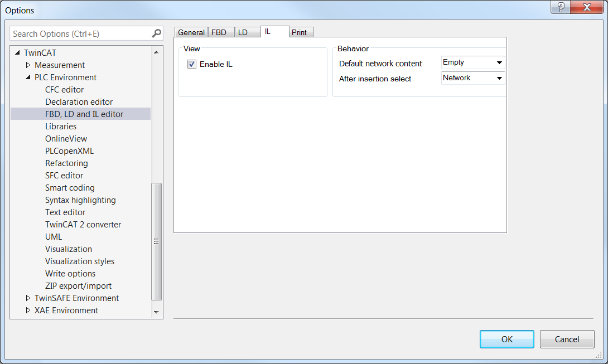Click the Help question mark button
The height and width of the screenshot is (364, 608).
561,7
